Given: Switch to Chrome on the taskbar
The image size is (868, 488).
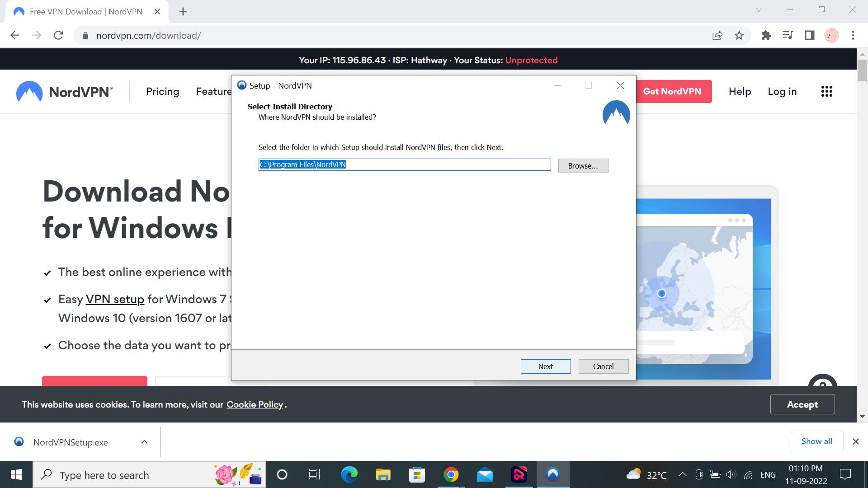Looking at the screenshot, I should pos(451,475).
